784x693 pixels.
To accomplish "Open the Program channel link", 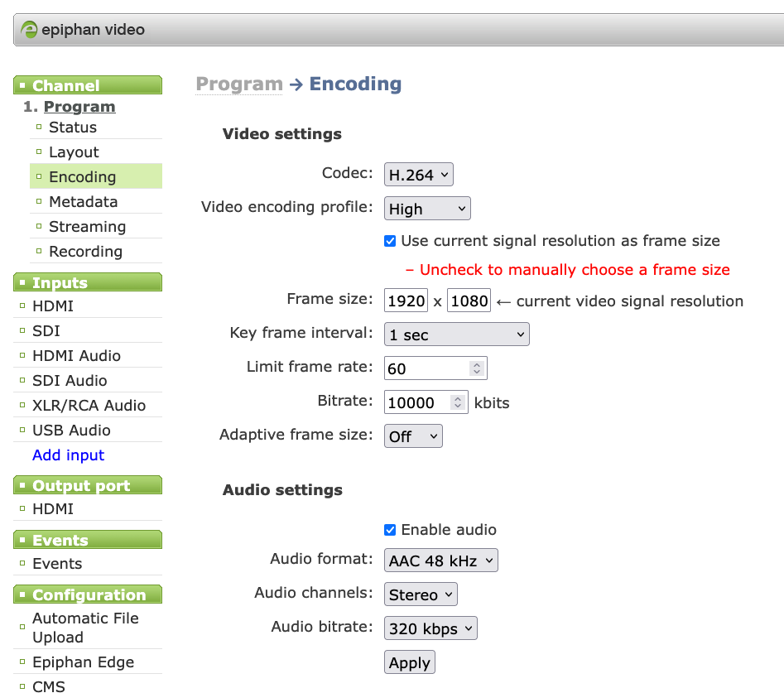I will click(79, 107).
